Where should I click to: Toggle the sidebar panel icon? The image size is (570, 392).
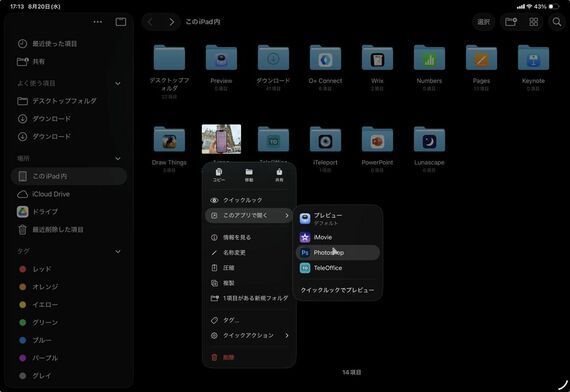click(x=121, y=22)
